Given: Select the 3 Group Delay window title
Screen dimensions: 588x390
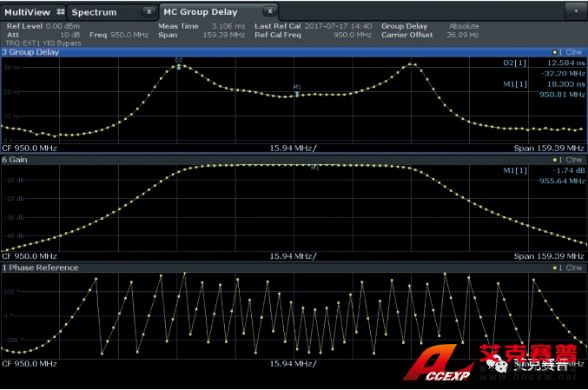Looking at the screenshot, I should (x=31, y=53).
